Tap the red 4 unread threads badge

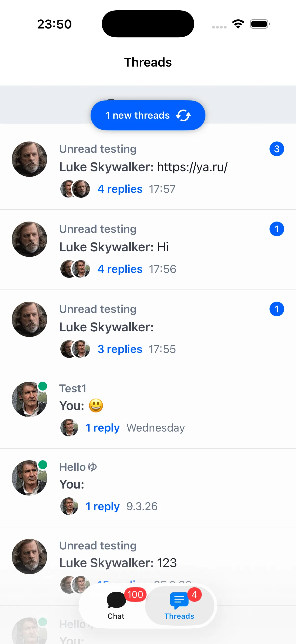click(x=194, y=594)
